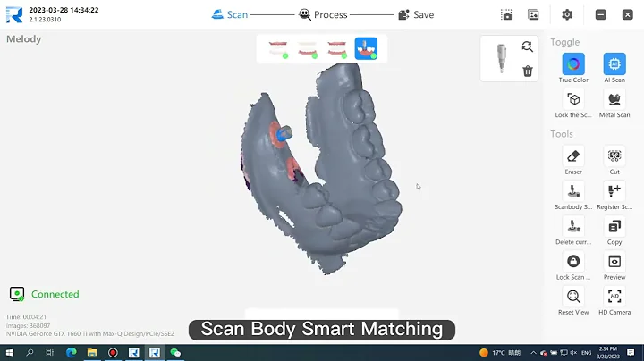Open the Preview tool
The width and height of the screenshot is (644, 361).
click(x=614, y=261)
